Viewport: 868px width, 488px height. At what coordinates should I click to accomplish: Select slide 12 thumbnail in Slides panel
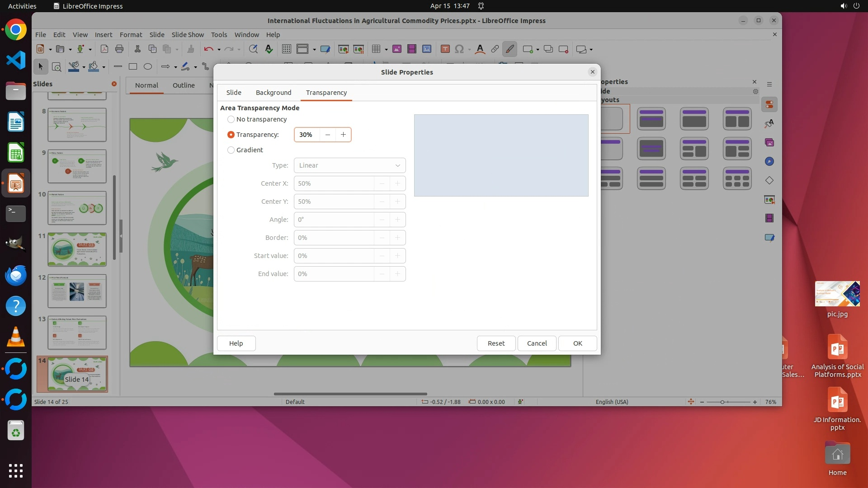(77, 291)
